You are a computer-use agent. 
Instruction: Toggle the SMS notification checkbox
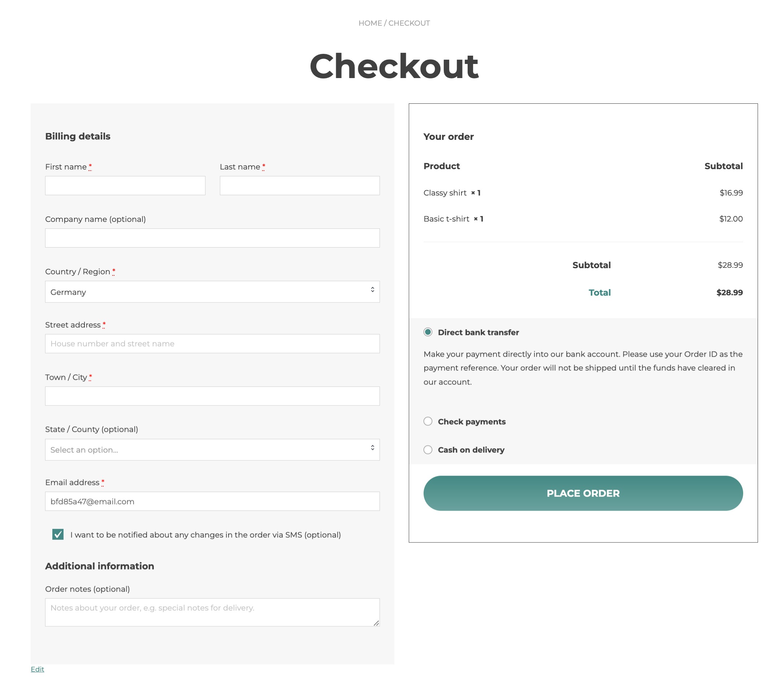click(x=58, y=534)
